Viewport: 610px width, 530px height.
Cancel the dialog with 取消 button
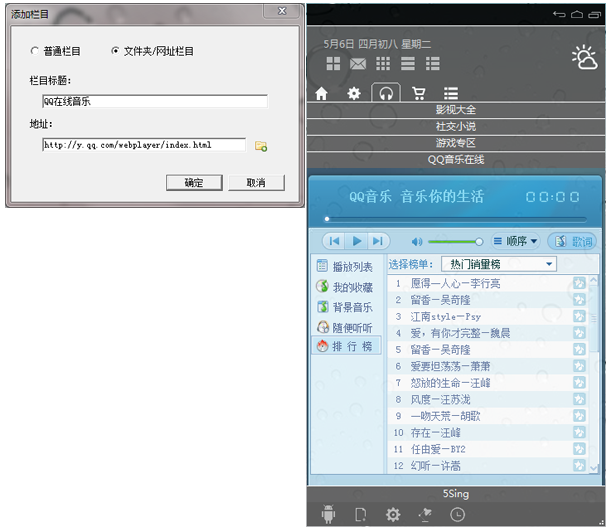pyautogui.click(x=256, y=183)
